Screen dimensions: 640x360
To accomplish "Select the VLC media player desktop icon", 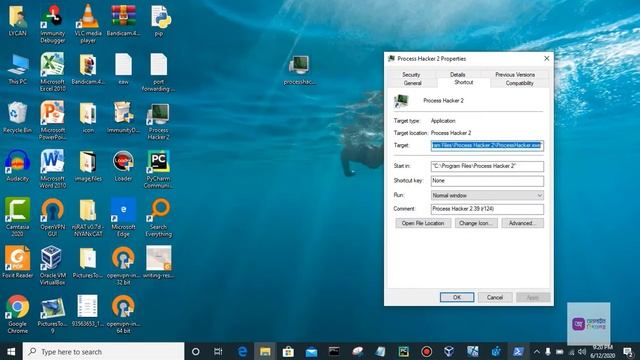I will (88, 23).
